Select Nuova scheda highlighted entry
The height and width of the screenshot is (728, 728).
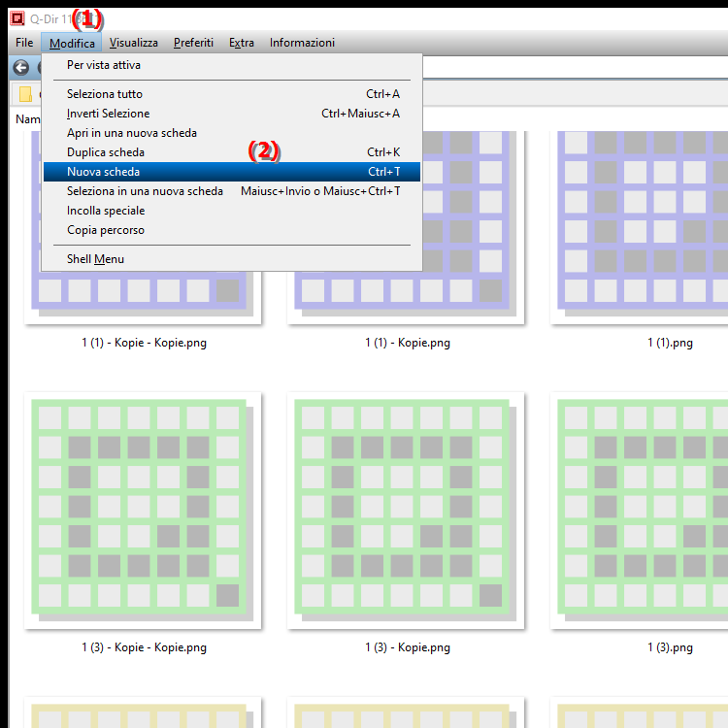tap(232, 172)
